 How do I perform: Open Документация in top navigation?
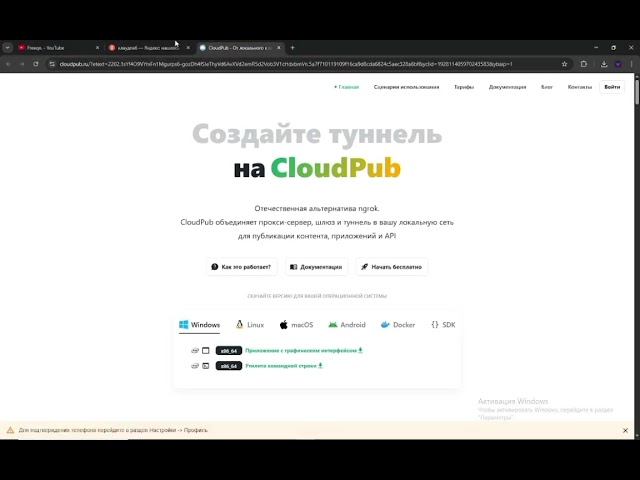tap(507, 87)
